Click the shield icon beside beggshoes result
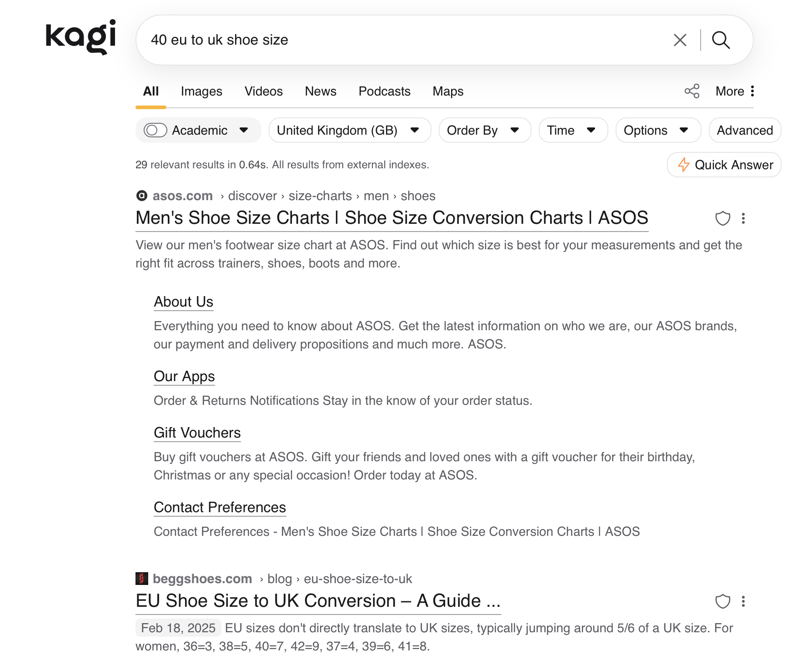The height and width of the screenshot is (665, 812). [x=722, y=601]
